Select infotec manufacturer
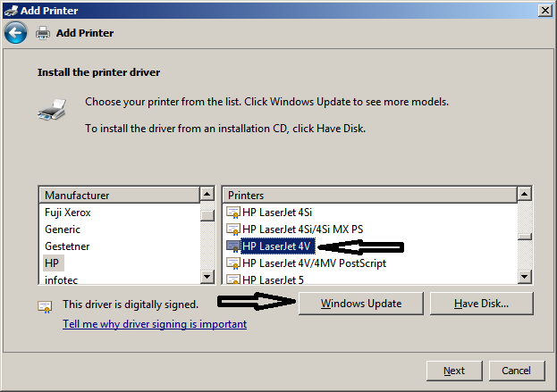The height and width of the screenshot is (392, 557). [61, 279]
